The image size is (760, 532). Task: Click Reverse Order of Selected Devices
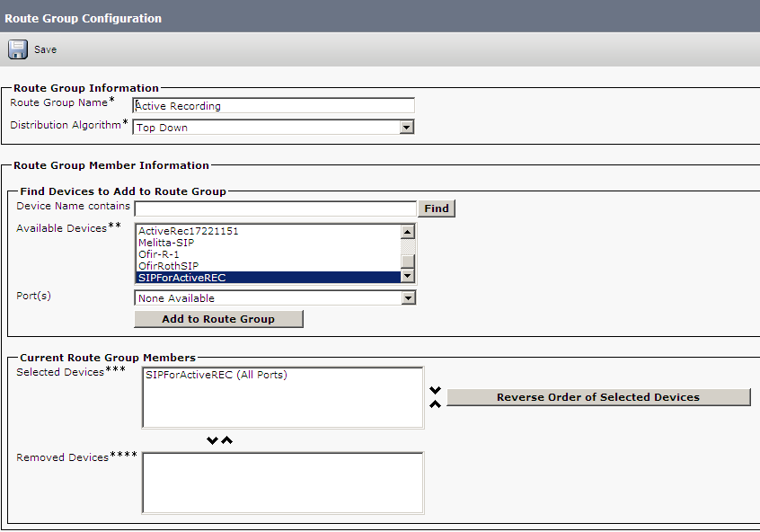598,397
